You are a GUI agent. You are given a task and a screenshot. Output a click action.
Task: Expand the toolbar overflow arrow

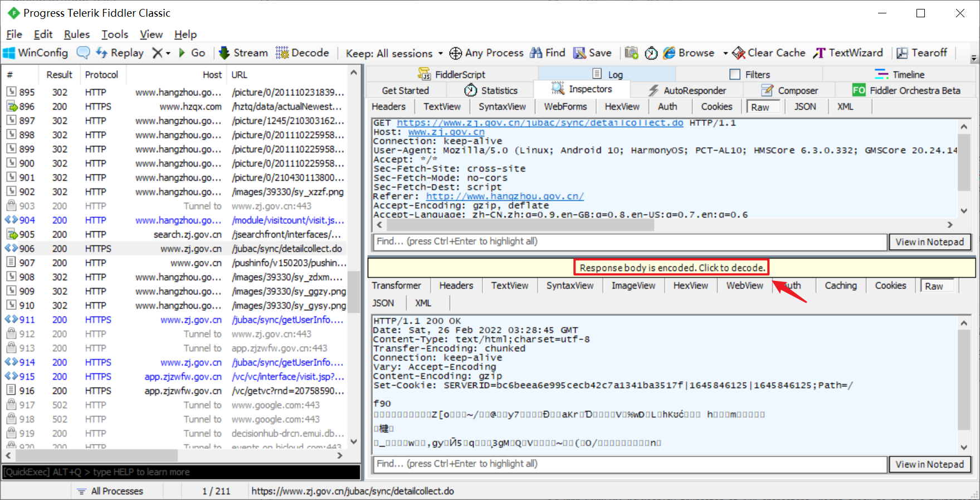(974, 57)
